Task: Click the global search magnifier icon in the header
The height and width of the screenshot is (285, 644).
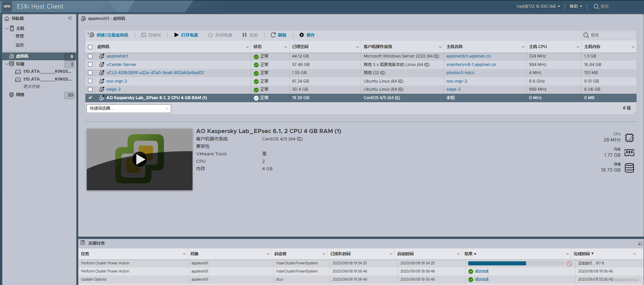Action: tap(596, 6)
